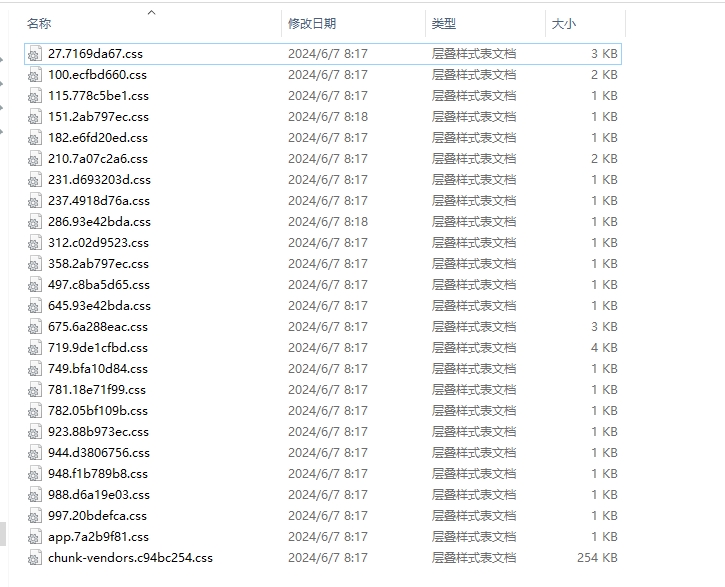Click the 4 KB size of 719.9de1cfbd.css
Screen dimensions: 725x587
(x=604, y=348)
